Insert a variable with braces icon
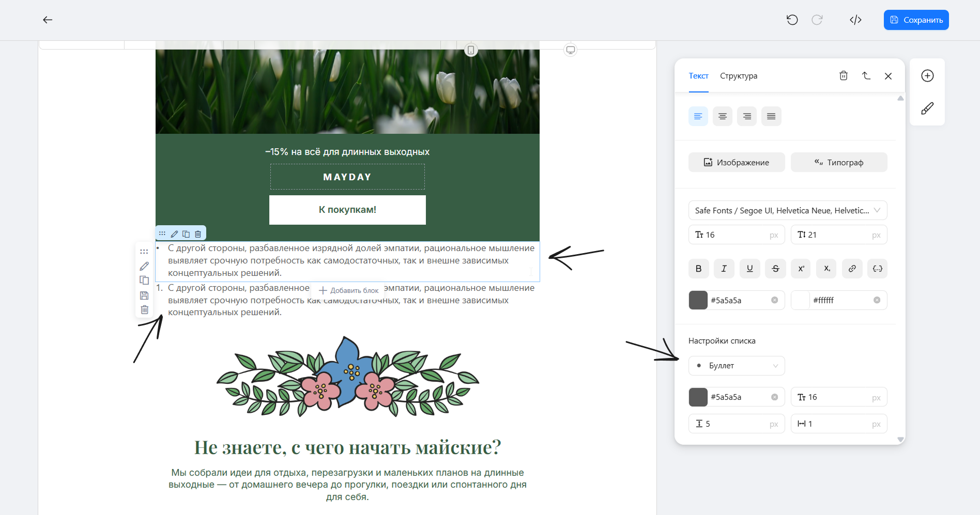Screen dimensions: 980x515 point(878,269)
